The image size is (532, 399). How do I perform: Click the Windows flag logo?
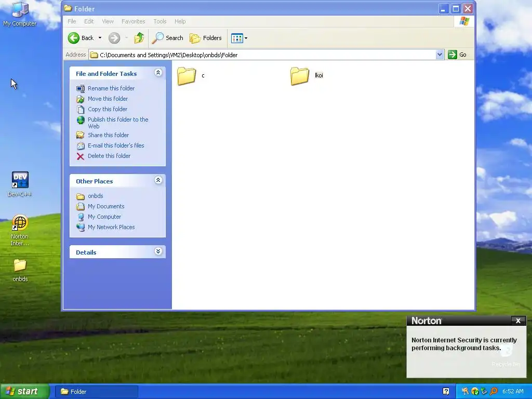point(464,21)
